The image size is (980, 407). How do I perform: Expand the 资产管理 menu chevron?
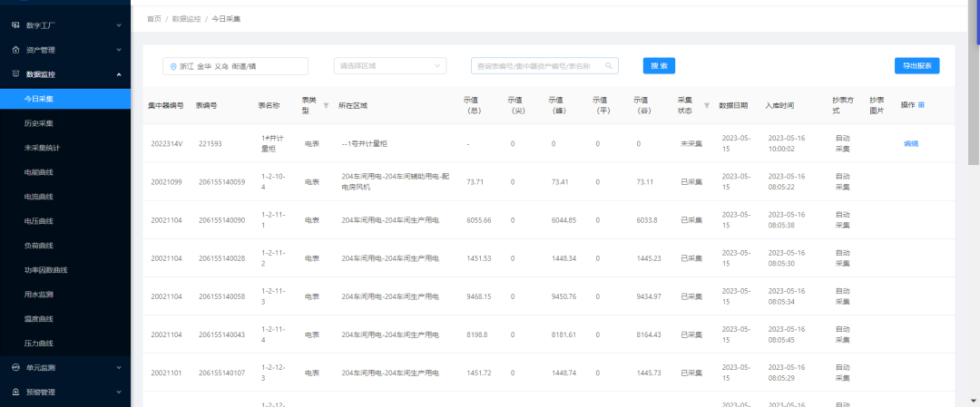tap(119, 50)
